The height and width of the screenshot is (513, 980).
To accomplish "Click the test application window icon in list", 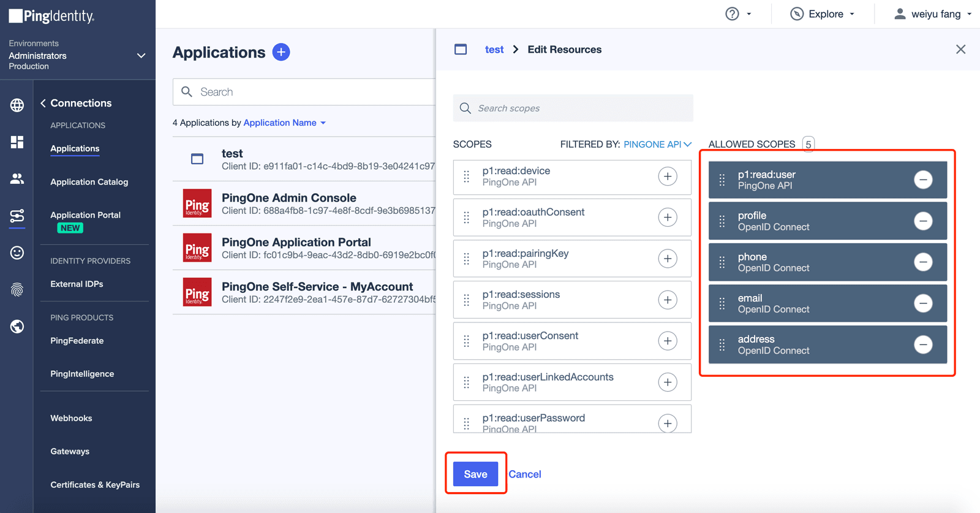I will pyautogui.click(x=197, y=159).
